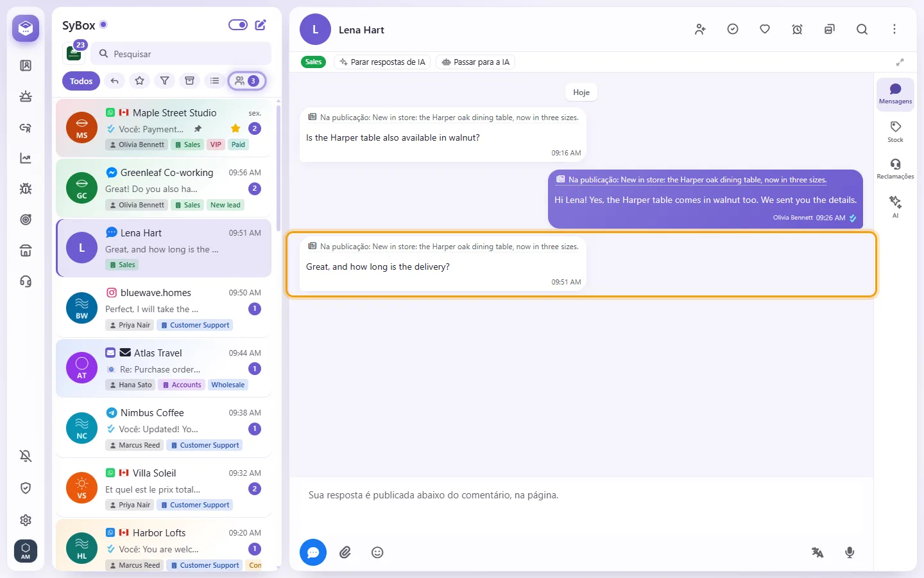Screen dimensions: 924x578
Task: Expand the chat panel with arrows icon
Action: [x=900, y=62]
